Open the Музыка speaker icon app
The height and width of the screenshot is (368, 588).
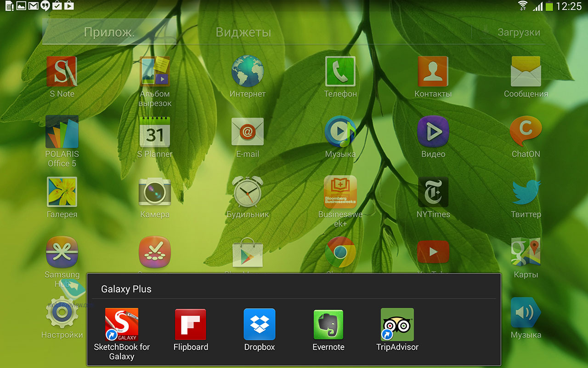526,312
